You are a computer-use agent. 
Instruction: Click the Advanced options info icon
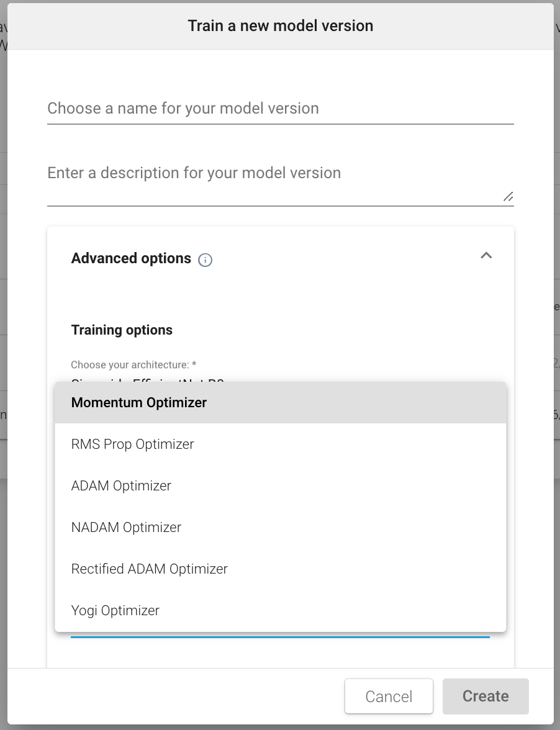(205, 260)
